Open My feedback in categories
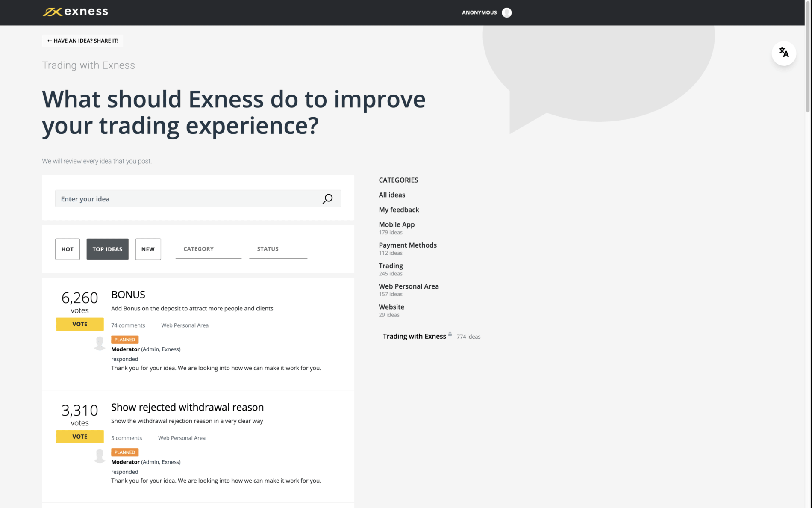This screenshot has width=812, height=508. (x=399, y=210)
